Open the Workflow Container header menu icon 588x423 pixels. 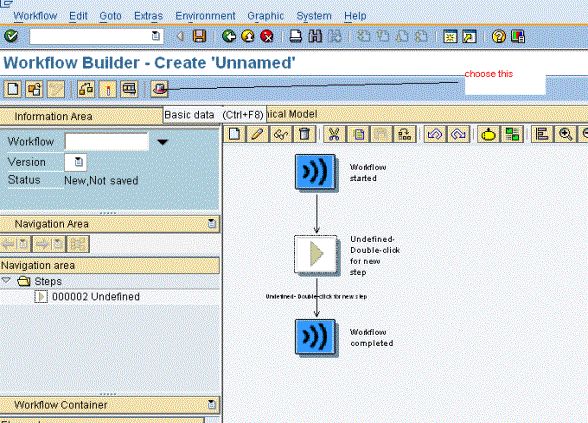coord(212,404)
